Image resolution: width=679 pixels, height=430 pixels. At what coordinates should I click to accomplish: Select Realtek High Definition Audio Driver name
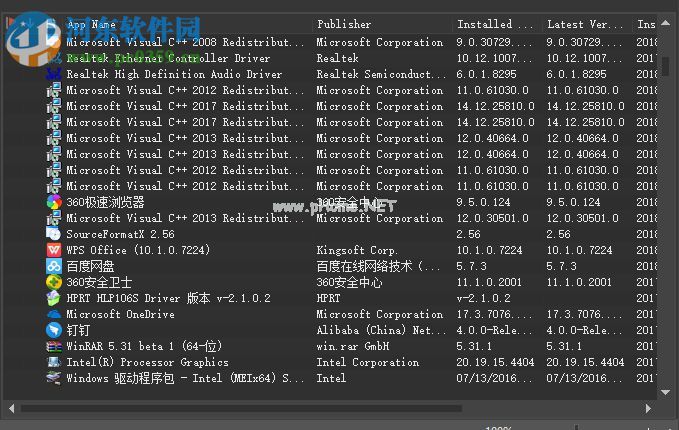click(174, 74)
